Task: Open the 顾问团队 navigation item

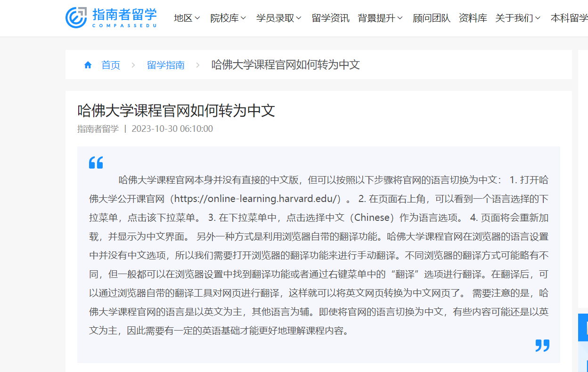Action: 432,18
